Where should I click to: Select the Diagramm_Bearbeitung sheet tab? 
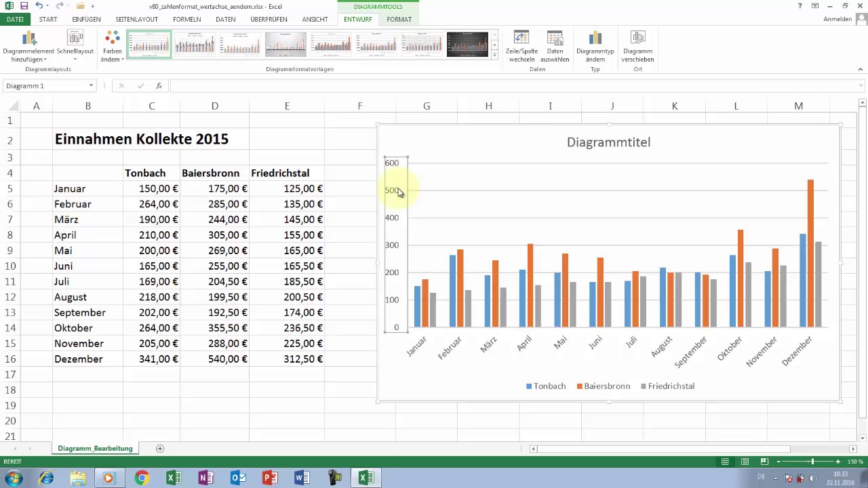pyautogui.click(x=95, y=449)
